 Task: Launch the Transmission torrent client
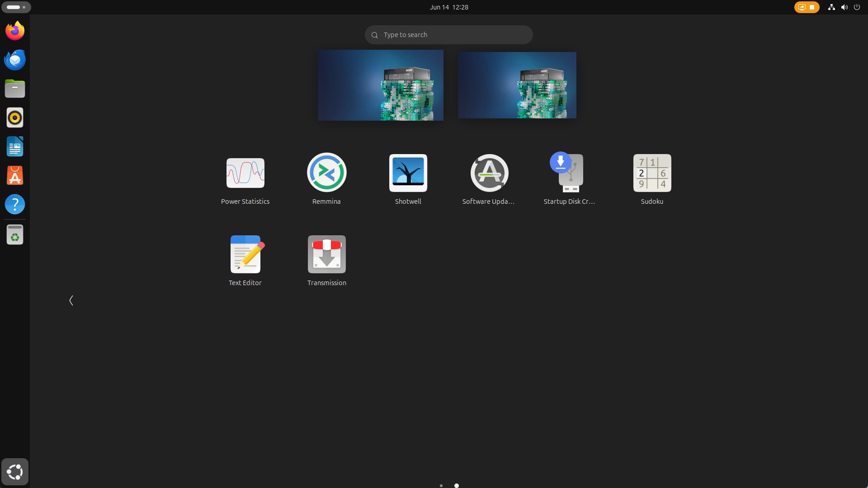[x=326, y=254]
